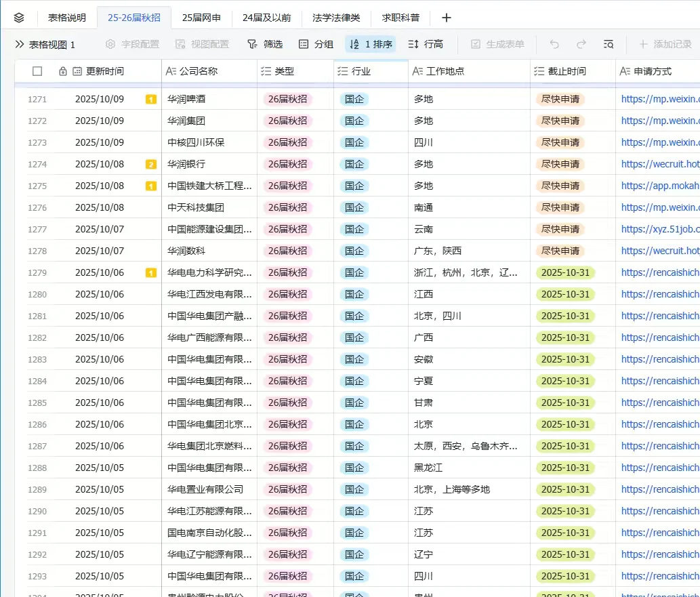Select location cell 南通

click(469, 207)
